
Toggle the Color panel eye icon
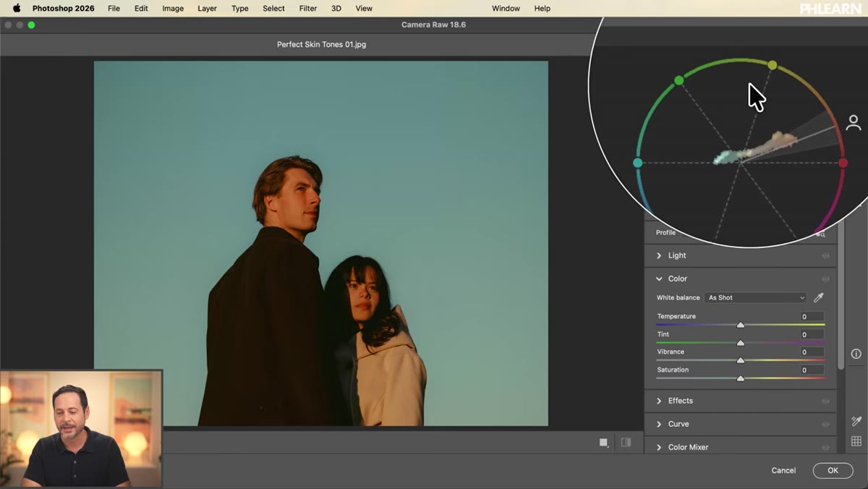coord(825,278)
